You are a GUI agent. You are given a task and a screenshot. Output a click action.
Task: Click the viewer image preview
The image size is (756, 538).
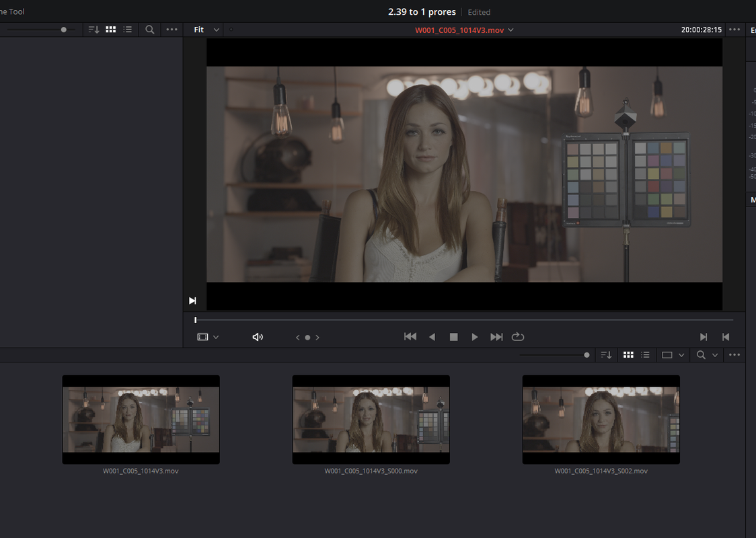click(464, 174)
